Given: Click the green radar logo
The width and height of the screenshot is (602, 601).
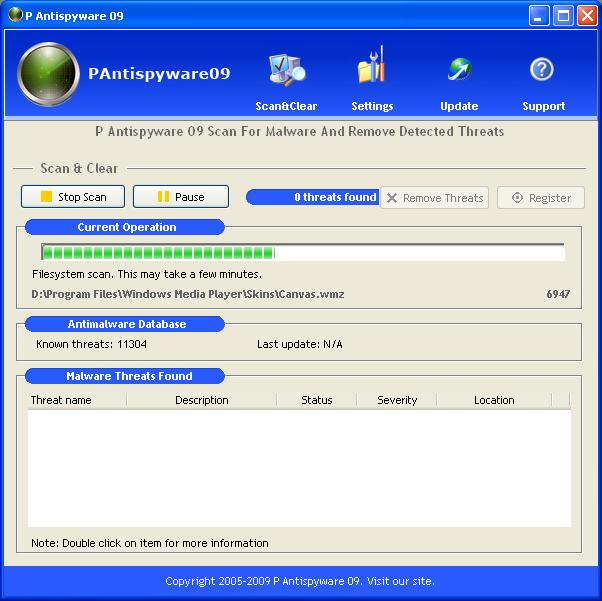Looking at the screenshot, I should click(x=48, y=75).
